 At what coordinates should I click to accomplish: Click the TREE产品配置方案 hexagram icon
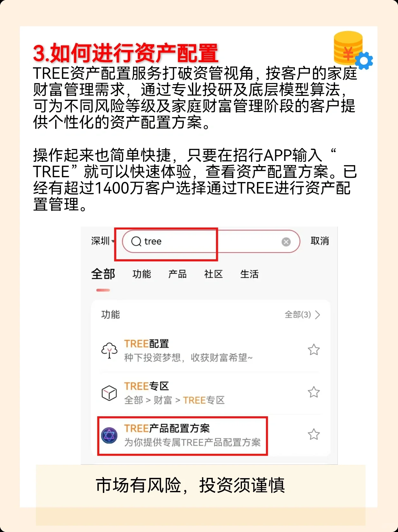(x=109, y=436)
